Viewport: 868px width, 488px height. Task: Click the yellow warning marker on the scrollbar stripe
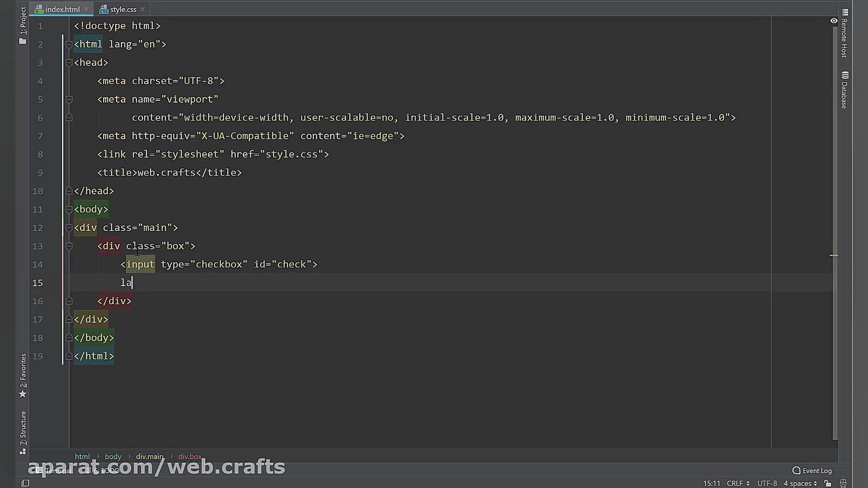point(834,255)
